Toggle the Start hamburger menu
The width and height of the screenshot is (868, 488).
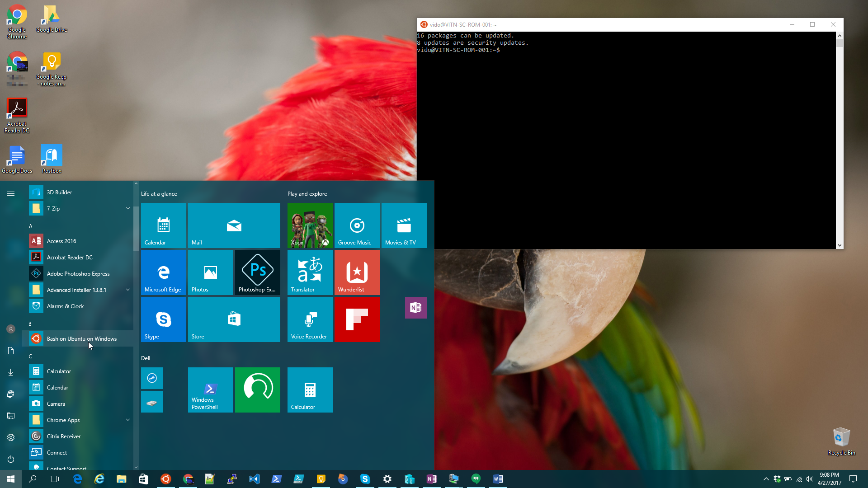tap(11, 193)
